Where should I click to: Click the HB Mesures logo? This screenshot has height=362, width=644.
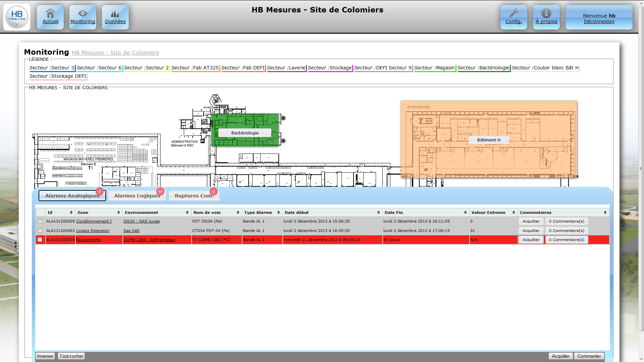point(17,17)
